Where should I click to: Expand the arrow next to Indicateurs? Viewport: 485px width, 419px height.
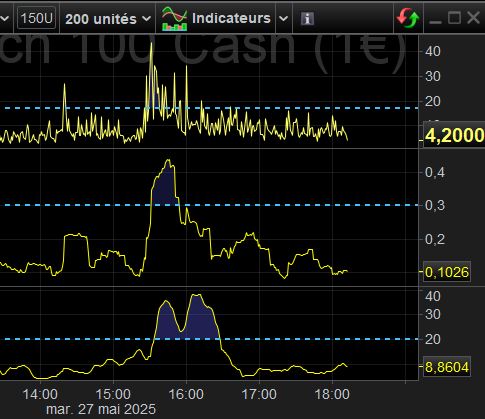tap(283, 19)
